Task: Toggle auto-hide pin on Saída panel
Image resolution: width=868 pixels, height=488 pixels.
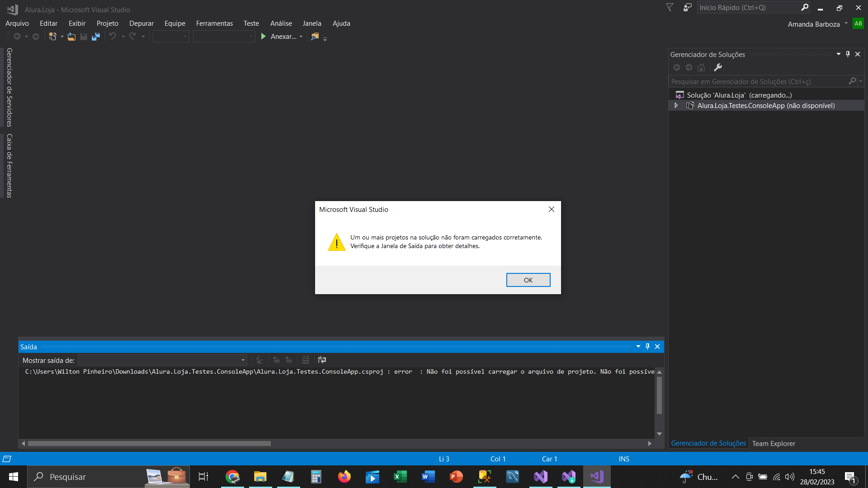Action: click(x=647, y=347)
